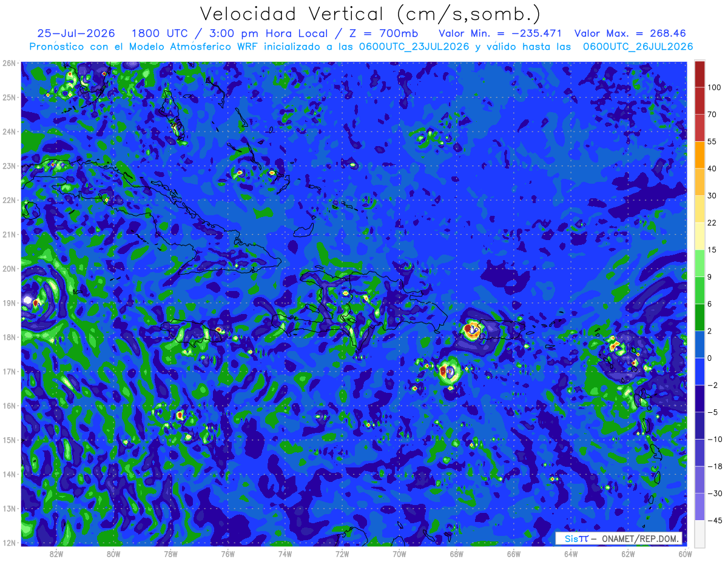
Task: Click the longitude label '78W'
Action: (170, 554)
